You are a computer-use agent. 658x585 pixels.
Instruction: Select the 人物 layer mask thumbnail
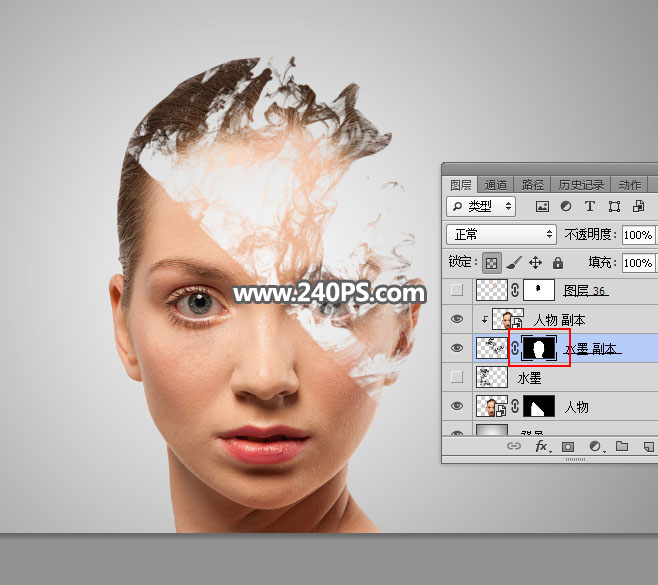[x=539, y=406]
